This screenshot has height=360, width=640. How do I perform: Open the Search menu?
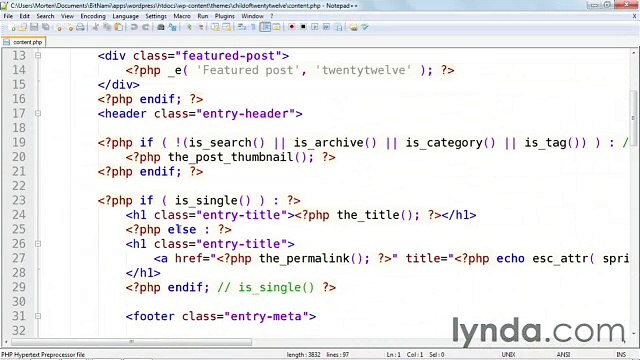pos(45,16)
